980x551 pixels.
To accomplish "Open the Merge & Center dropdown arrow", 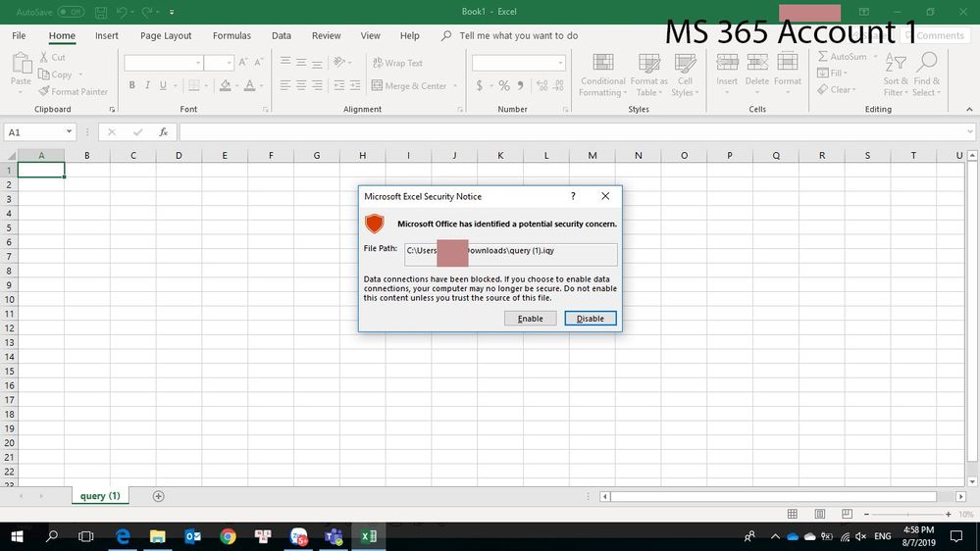I will tap(455, 85).
